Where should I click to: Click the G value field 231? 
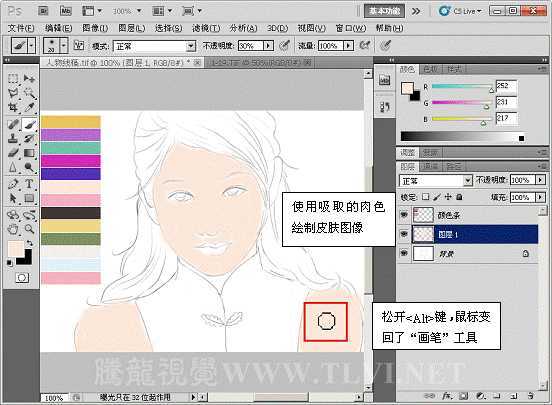coord(506,102)
